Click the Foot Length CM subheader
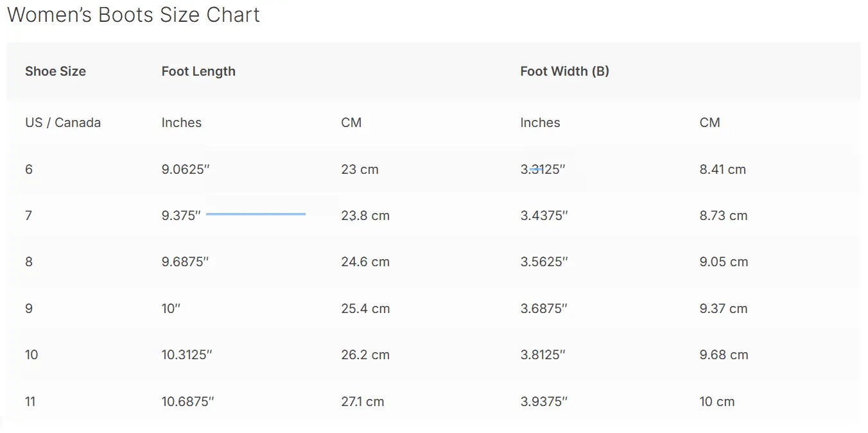 [351, 123]
